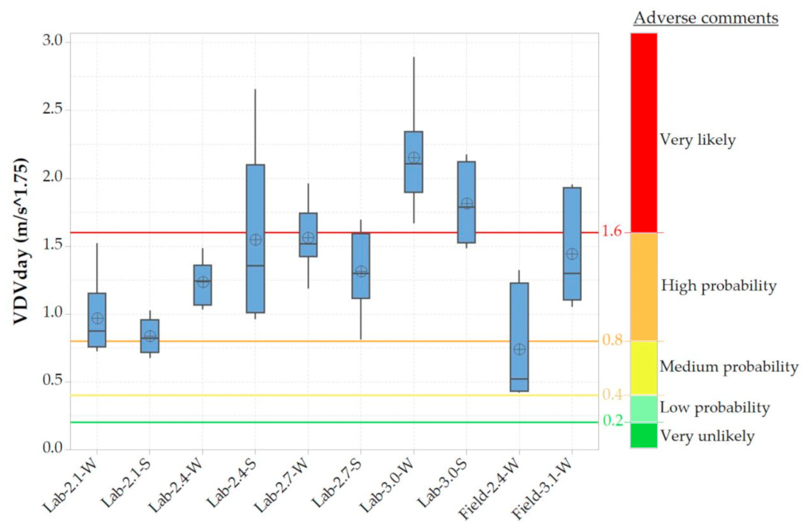Image resolution: width=808 pixels, height=532 pixels.
Task: Click the mean marker of Field-3.1-W box
Action: click(572, 254)
